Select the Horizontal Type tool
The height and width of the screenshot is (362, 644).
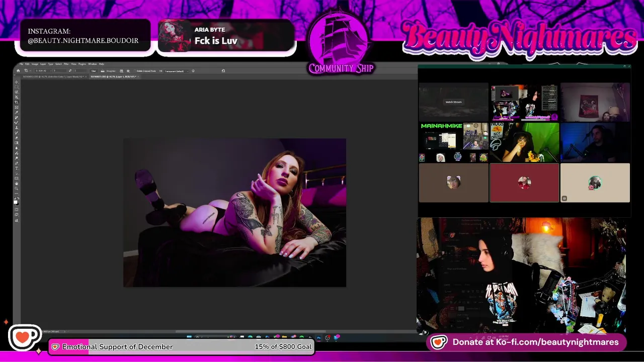tap(17, 168)
